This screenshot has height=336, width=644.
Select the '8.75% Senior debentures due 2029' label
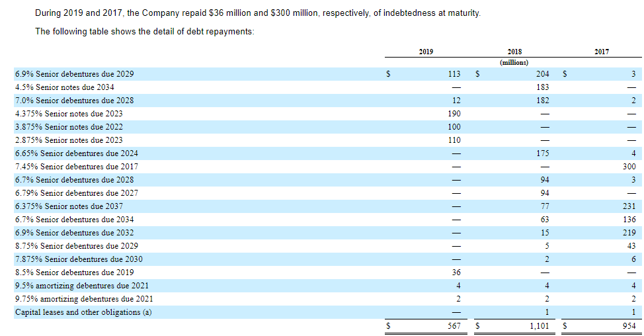point(77,245)
